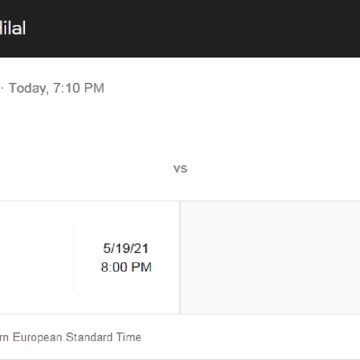The image size is (360, 360).
Task: Click the title ending in 'ilal' in the header
Action: click(x=13, y=28)
